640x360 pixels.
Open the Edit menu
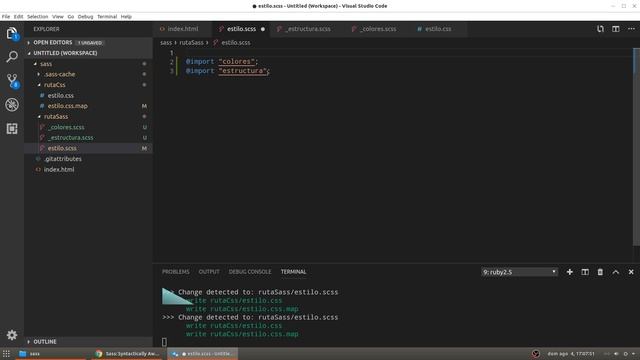18,17
